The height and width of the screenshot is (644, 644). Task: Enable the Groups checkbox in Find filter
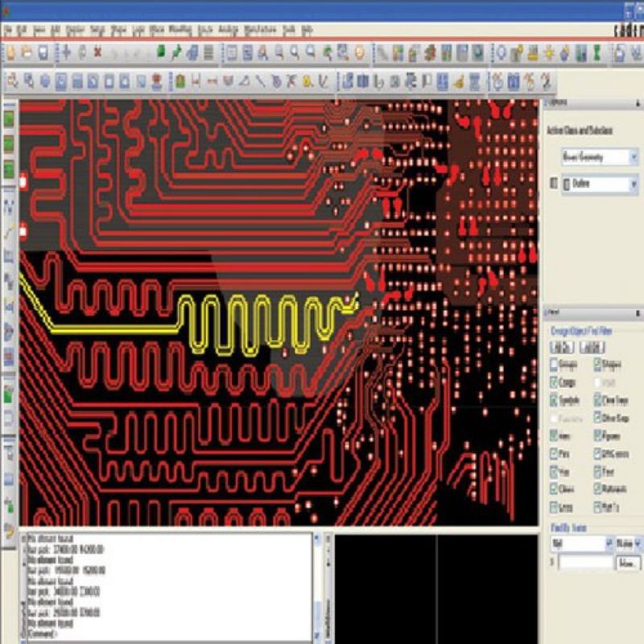click(554, 365)
